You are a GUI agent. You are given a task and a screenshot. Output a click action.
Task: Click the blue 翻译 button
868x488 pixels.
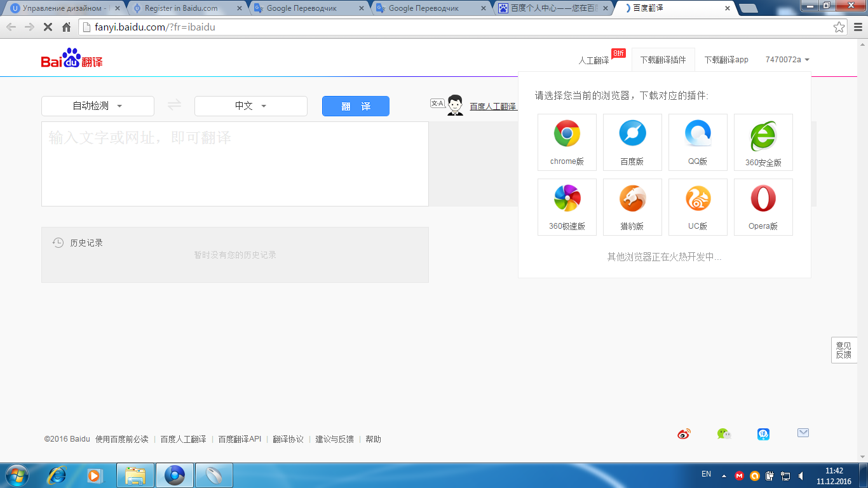point(356,106)
